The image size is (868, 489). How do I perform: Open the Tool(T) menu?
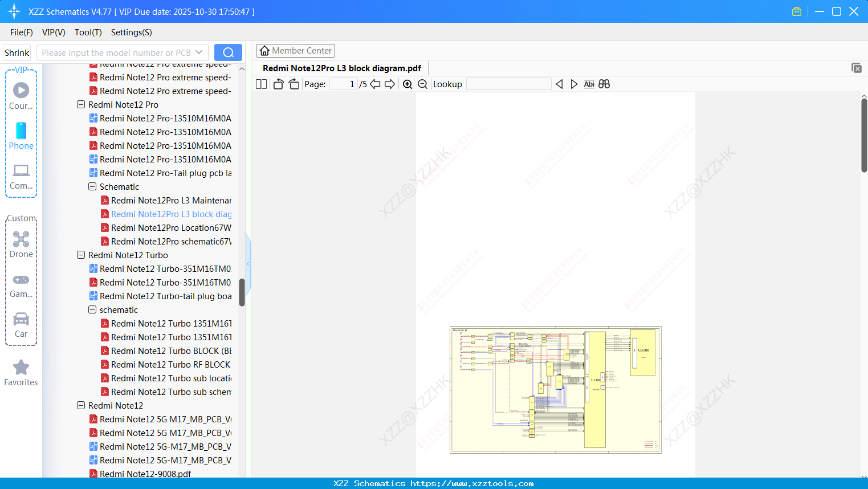tap(88, 32)
